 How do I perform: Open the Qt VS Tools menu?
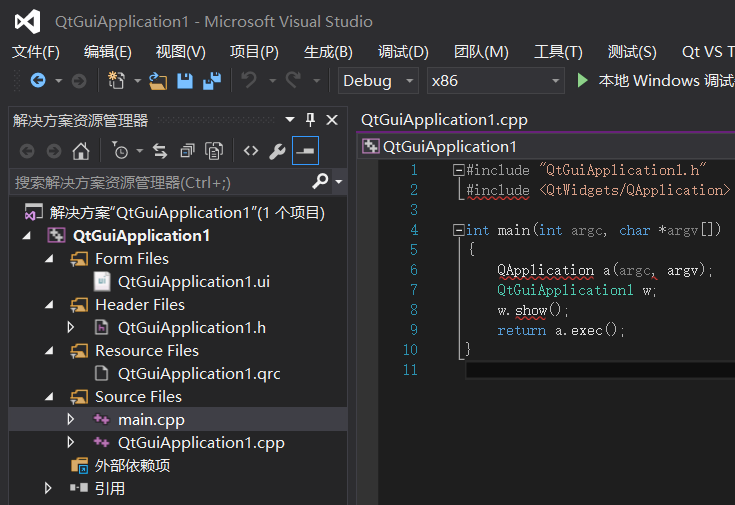click(x=708, y=52)
